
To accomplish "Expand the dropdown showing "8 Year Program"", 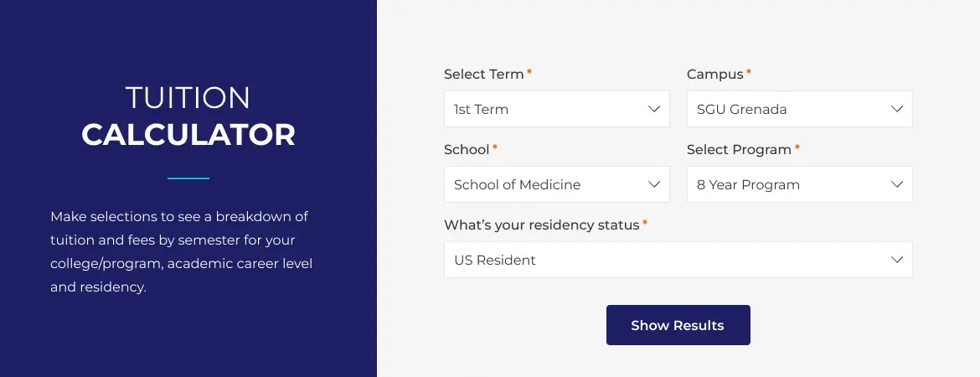I will coord(787,184).
